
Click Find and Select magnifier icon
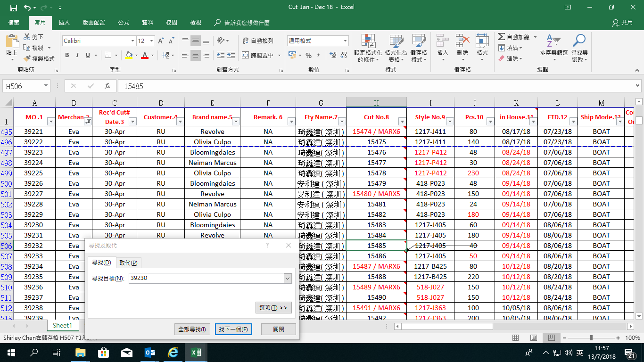pos(579,41)
